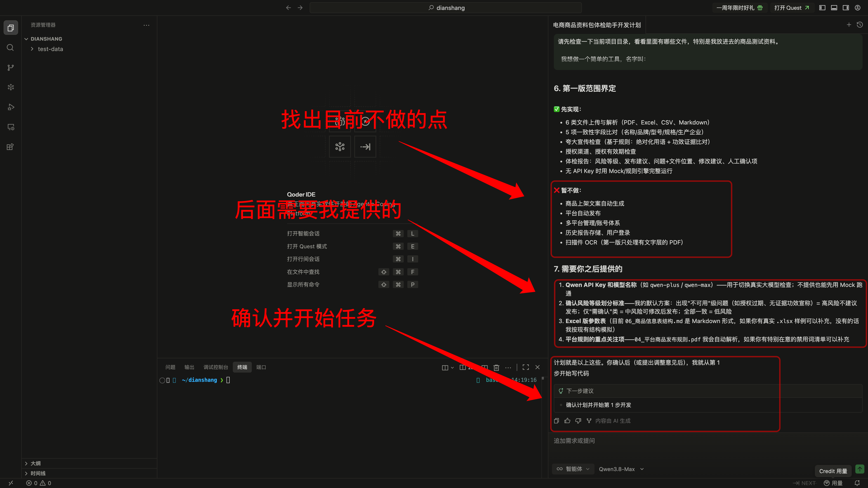Copy the AI response

[x=557, y=421]
